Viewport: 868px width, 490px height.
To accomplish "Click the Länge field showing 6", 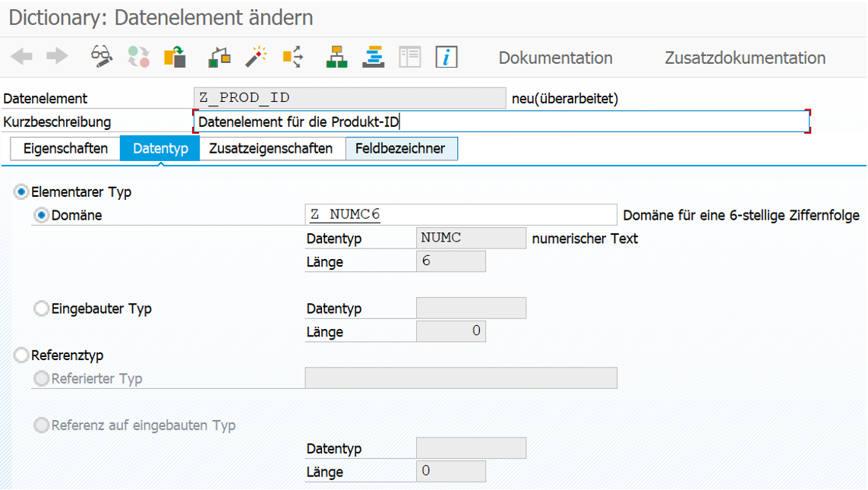I will click(450, 261).
